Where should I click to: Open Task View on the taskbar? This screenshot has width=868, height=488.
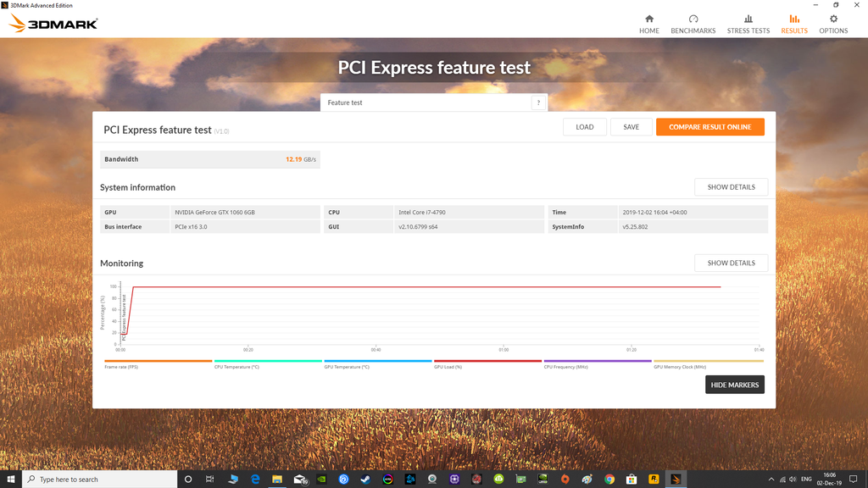point(210,480)
